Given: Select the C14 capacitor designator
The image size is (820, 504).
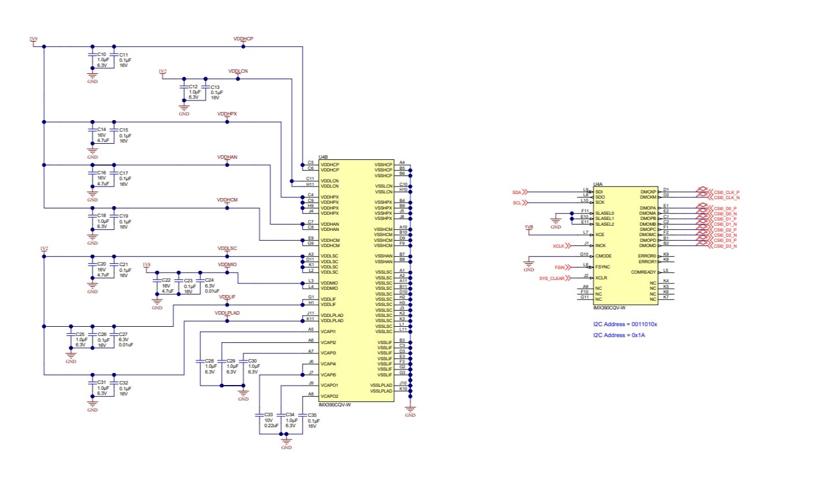Looking at the screenshot, I should (102, 129).
